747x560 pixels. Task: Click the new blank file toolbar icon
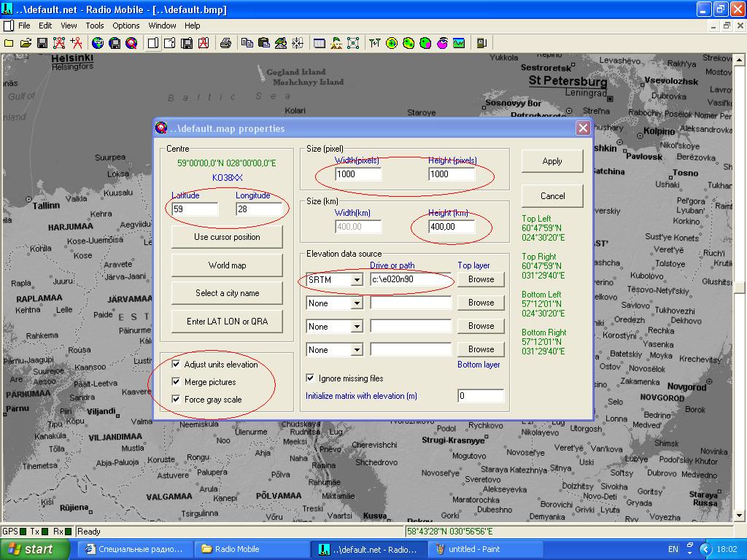pyautogui.click(x=9, y=43)
